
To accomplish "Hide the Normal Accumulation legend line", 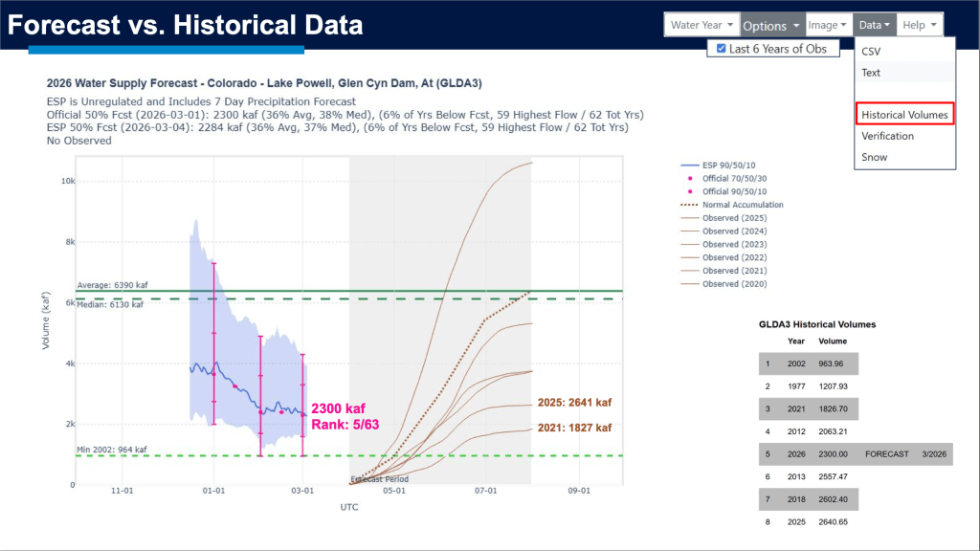I will (743, 205).
